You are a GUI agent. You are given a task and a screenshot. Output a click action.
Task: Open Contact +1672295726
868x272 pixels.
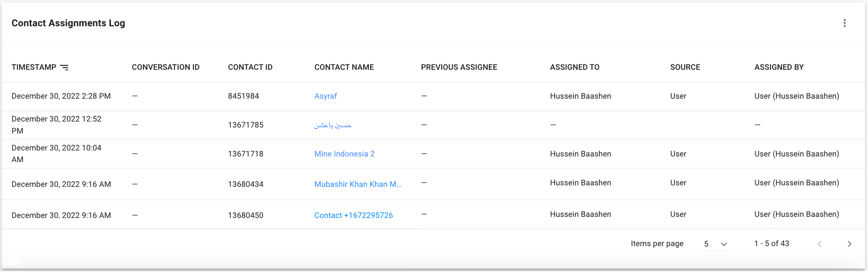353,215
